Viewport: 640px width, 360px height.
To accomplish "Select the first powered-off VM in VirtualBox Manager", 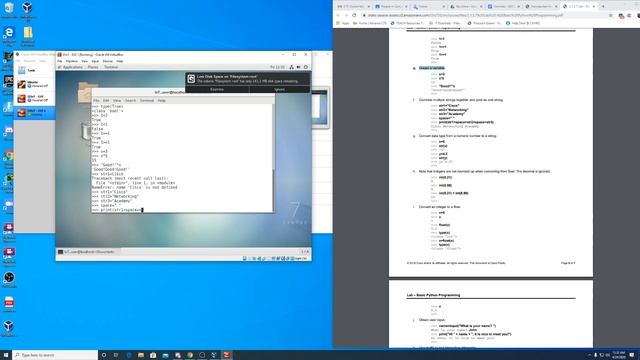I will tap(34, 84).
